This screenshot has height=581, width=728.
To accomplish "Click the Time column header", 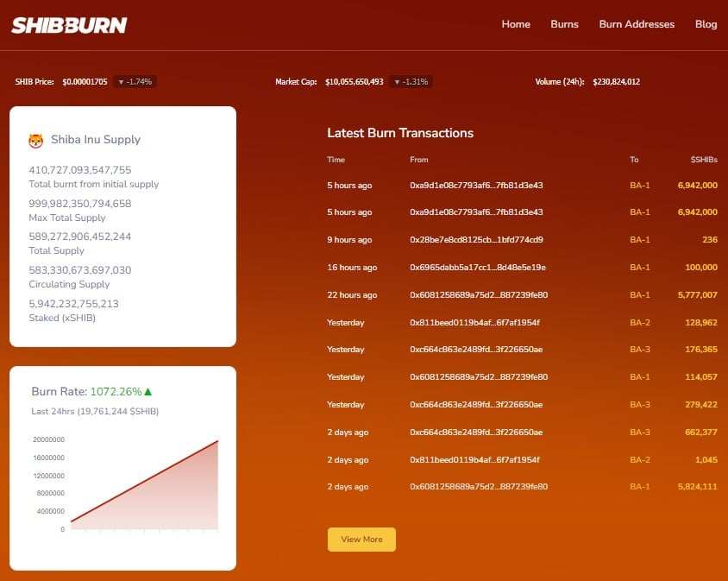I will [336, 160].
